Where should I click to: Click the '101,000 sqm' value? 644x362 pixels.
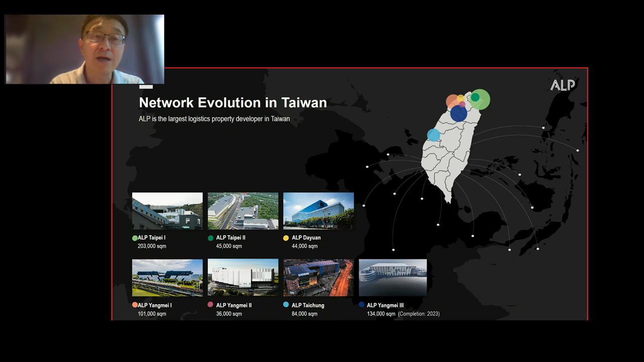(x=152, y=314)
